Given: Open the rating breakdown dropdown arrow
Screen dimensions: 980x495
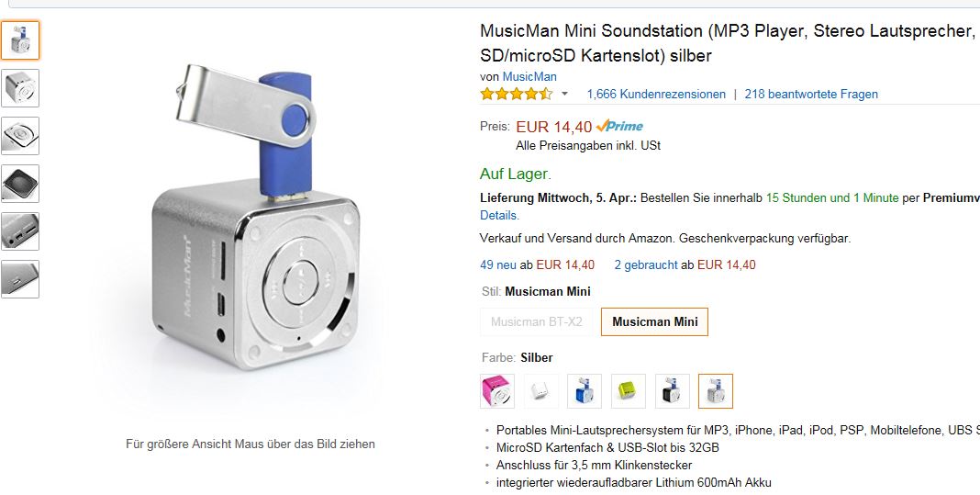Looking at the screenshot, I should point(564,94).
